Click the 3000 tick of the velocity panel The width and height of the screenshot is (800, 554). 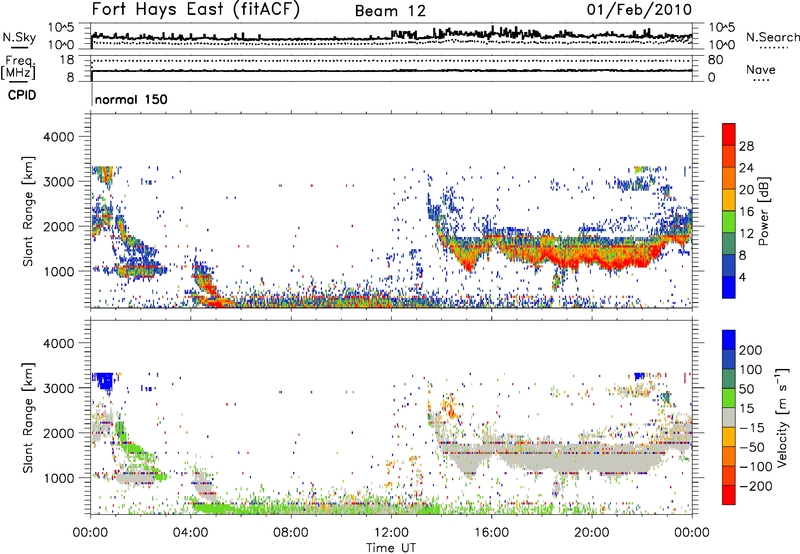pos(58,388)
